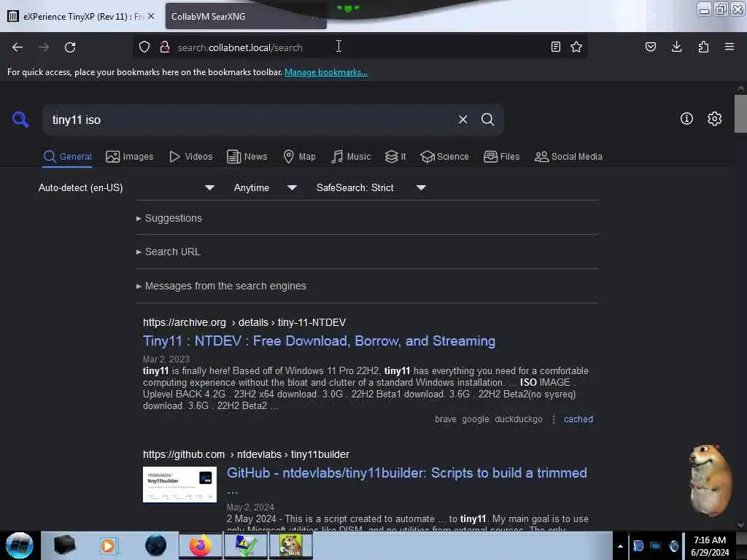747x560 pixels.
Task: Show hidden system tray icons arrow
Action: tap(620, 546)
